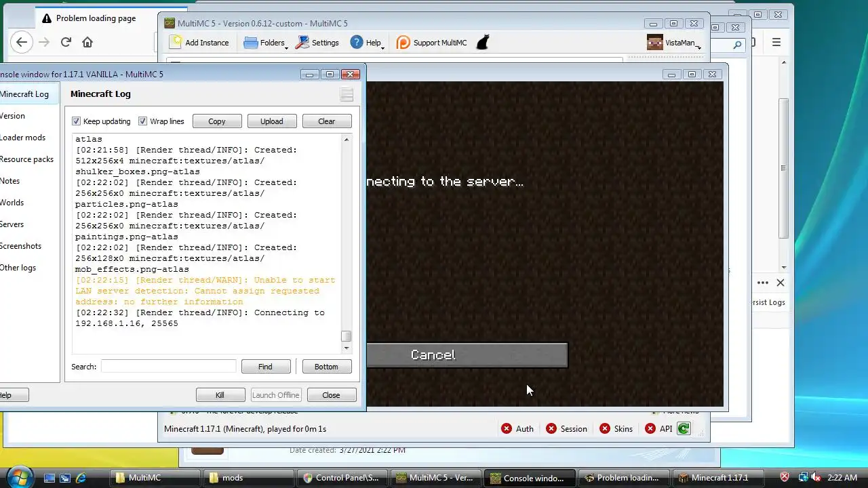Image resolution: width=868 pixels, height=488 pixels.
Task: Click the Find button
Action: [265, 367]
